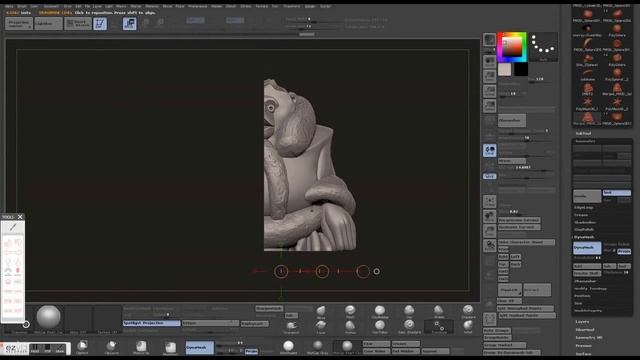Screen dimensions: 640x360
Task: Expand the Modify Topology section
Action: (x=591, y=289)
